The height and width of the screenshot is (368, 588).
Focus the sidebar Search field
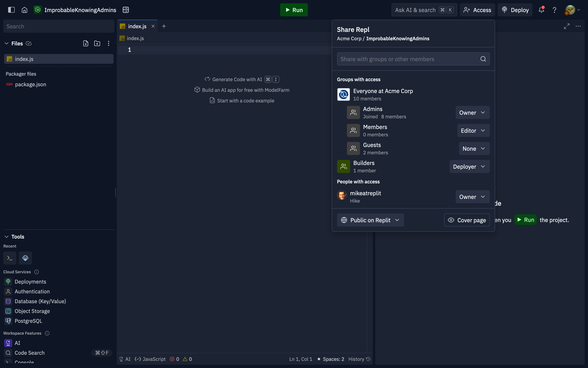pyautogui.click(x=59, y=26)
